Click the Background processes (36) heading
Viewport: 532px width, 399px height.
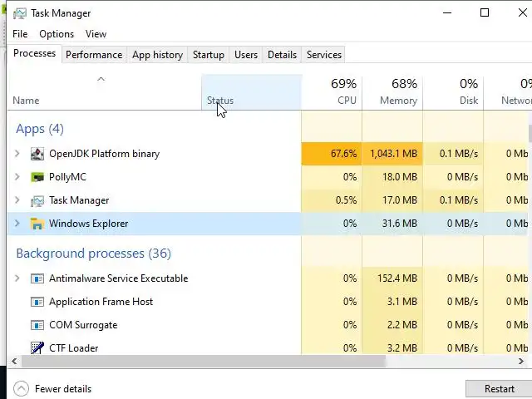click(94, 254)
